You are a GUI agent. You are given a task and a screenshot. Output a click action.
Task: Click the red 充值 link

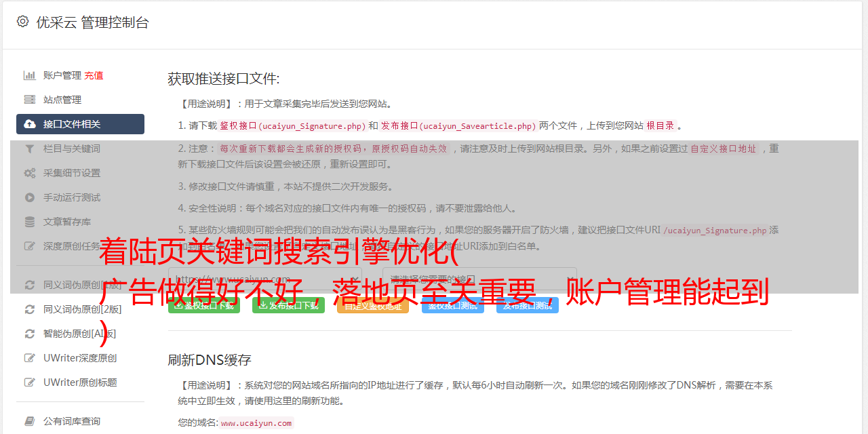coord(94,75)
